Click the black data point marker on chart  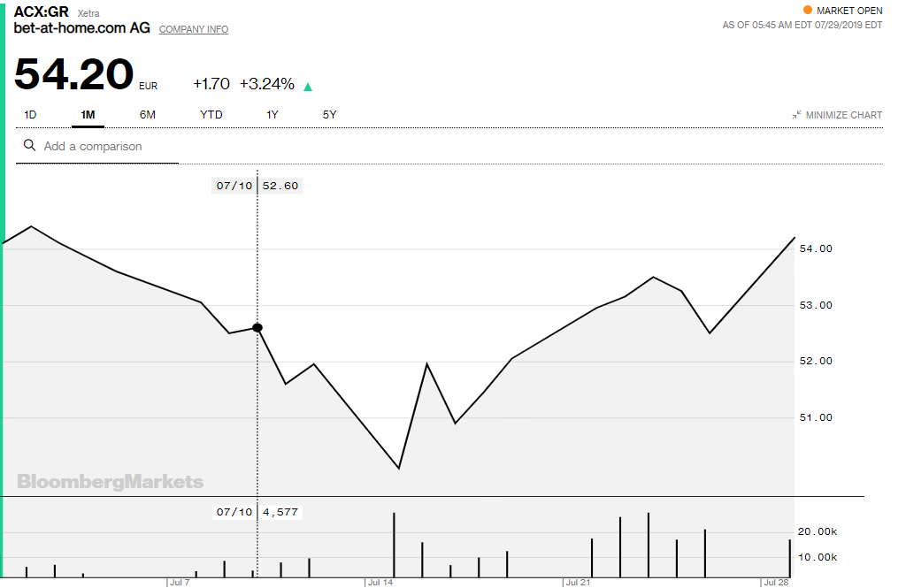tap(257, 327)
